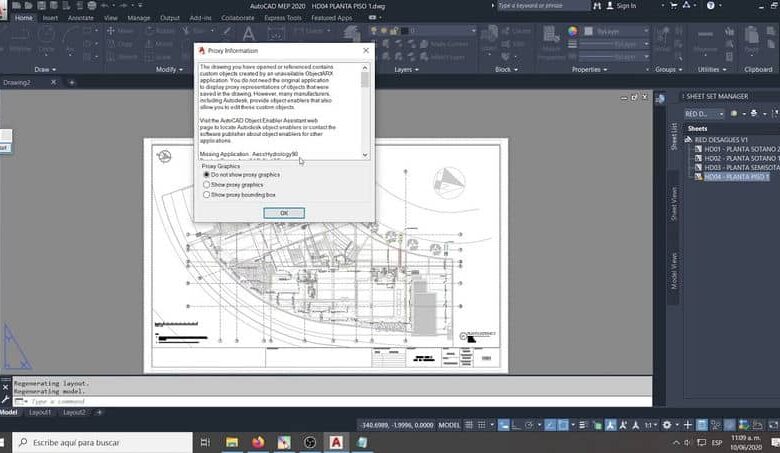780x453 pixels.
Task: Expand the Utilities panel dropdown
Action: 712,70
